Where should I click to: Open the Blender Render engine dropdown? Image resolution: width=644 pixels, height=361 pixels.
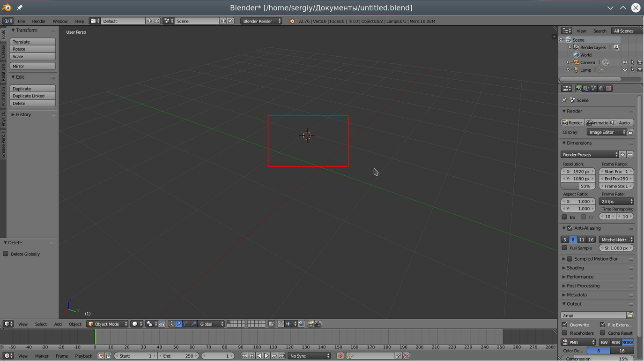261,21
